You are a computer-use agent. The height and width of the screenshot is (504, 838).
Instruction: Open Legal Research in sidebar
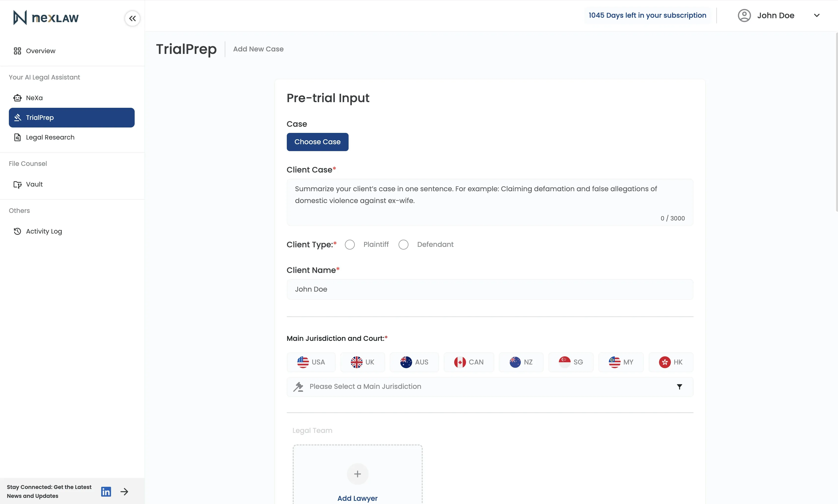[x=72, y=137]
